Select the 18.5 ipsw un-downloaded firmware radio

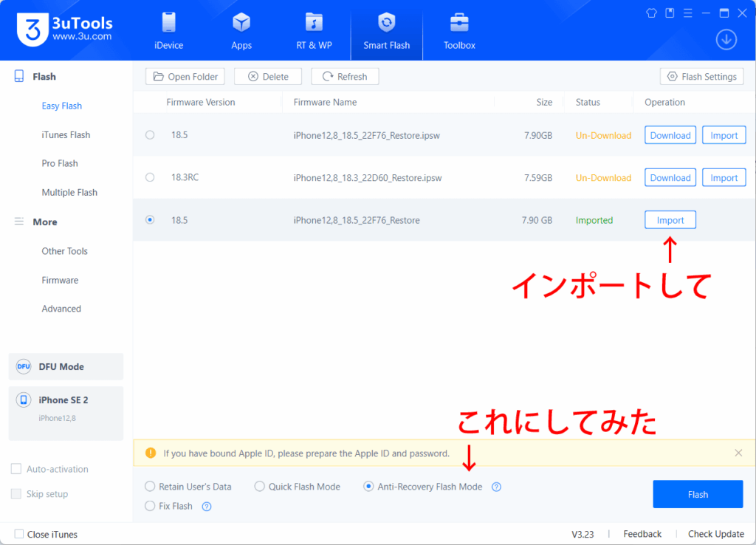[150, 135]
